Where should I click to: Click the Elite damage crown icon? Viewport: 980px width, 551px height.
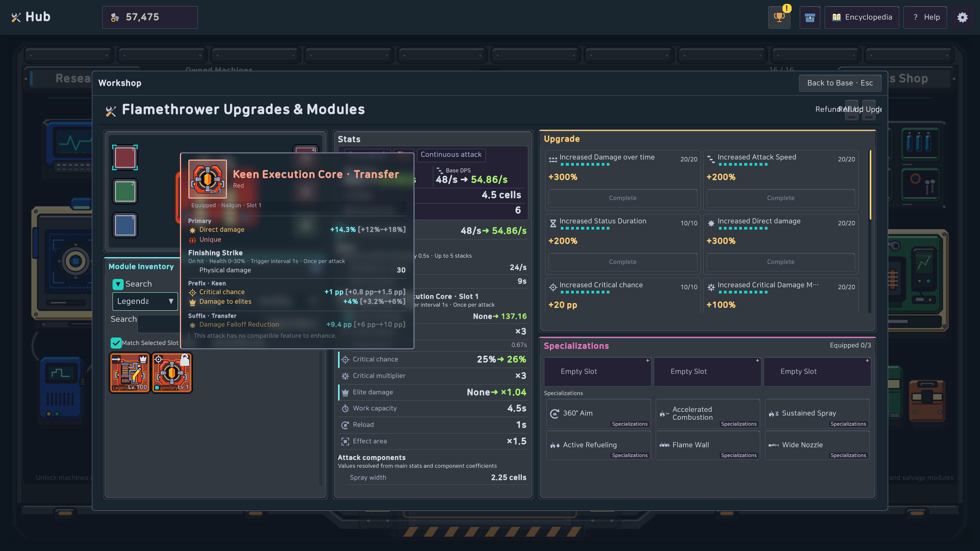pyautogui.click(x=345, y=392)
